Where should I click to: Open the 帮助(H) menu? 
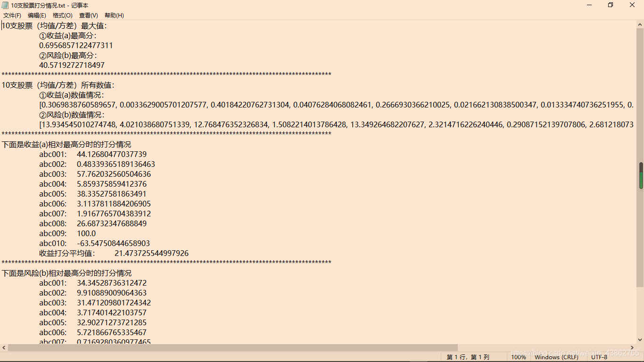click(x=114, y=16)
